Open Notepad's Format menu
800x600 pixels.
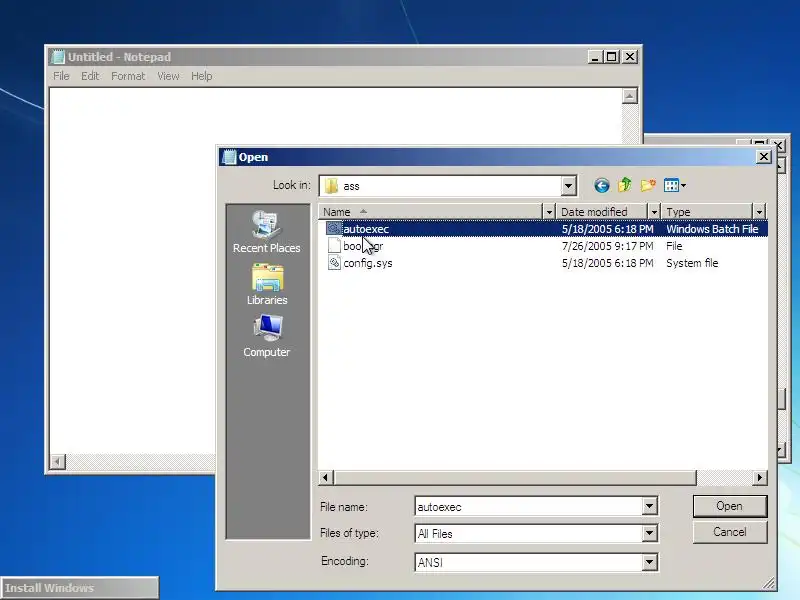coord(128,76)
